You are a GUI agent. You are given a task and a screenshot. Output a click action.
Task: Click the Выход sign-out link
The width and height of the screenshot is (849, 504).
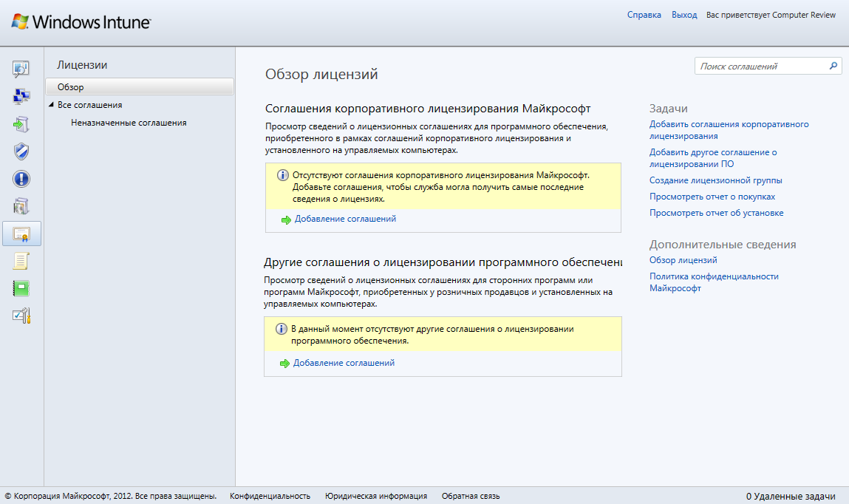tap(684, 15)
